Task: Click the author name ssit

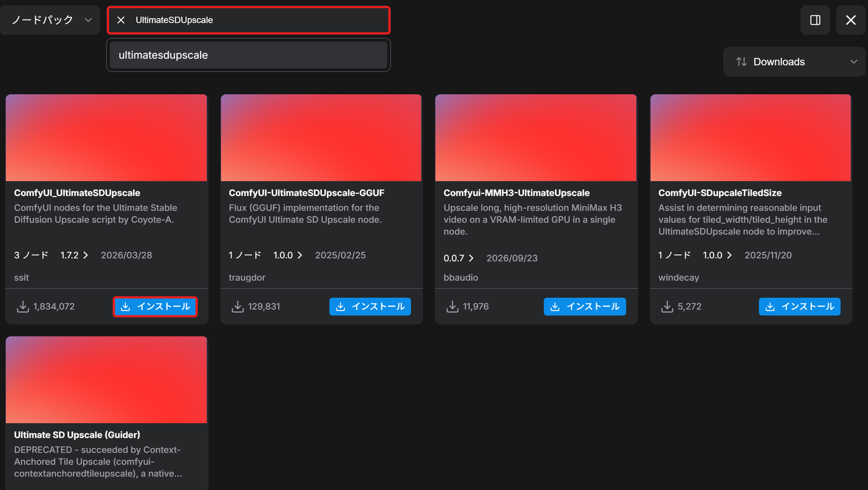Action: click(x=22, y=277)
